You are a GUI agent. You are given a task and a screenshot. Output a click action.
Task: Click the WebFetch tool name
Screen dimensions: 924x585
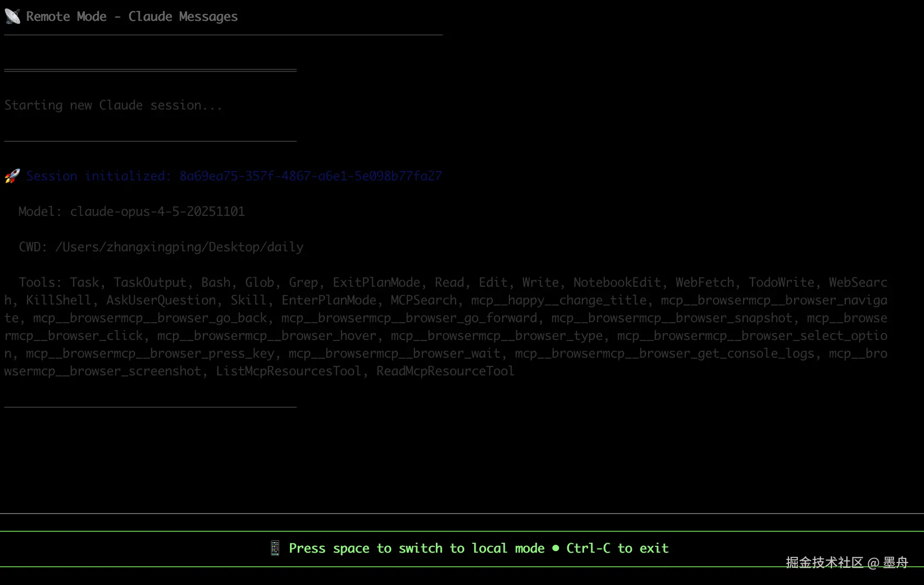[x=705, y=283]
